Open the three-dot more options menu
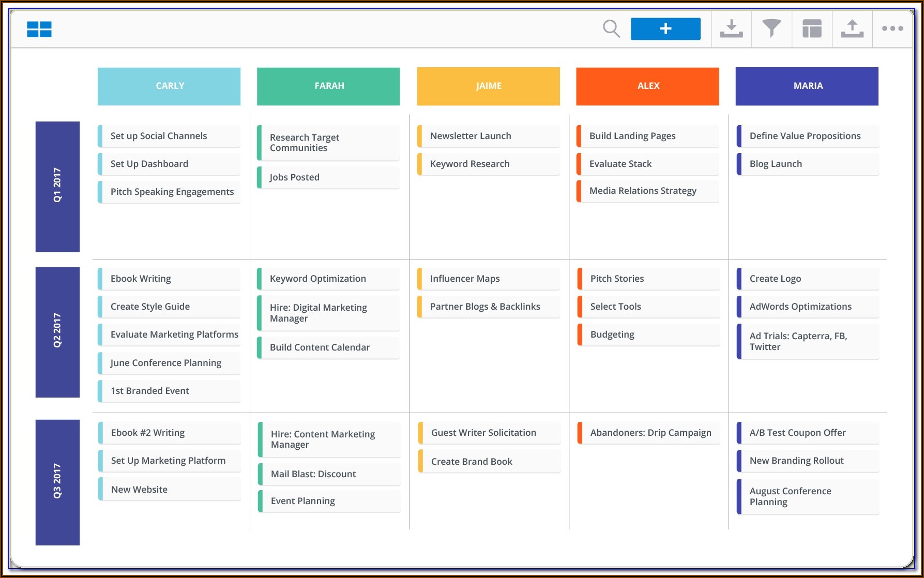 (892, 29)
